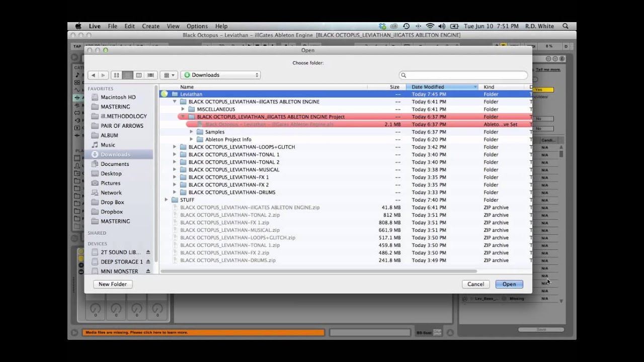
Task: Click the Forward navigation arrow in the Open dialog
Action: click(x=104, y=75)
